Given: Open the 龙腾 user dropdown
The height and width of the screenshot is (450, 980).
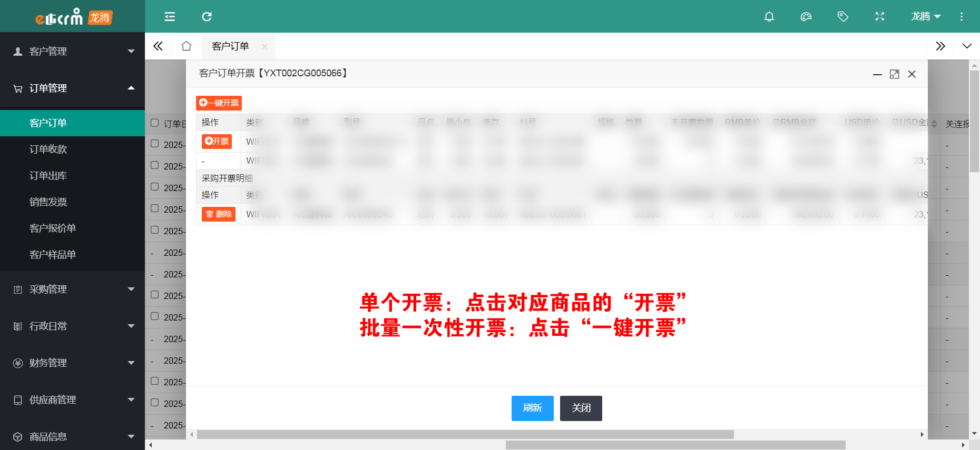Looking at the screenshot, I should (x=925, y=17).
